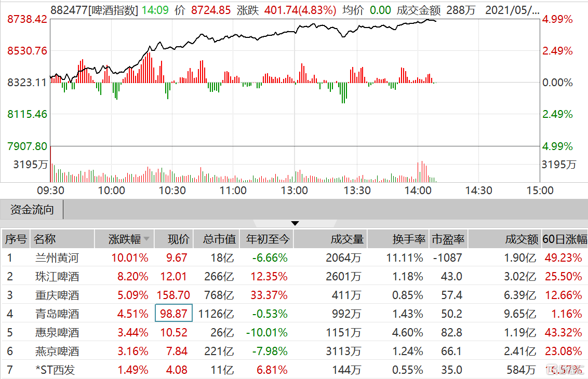Sort by 换手率 column header
Viewport: 588px width, 379px height.
pos(398,239)
